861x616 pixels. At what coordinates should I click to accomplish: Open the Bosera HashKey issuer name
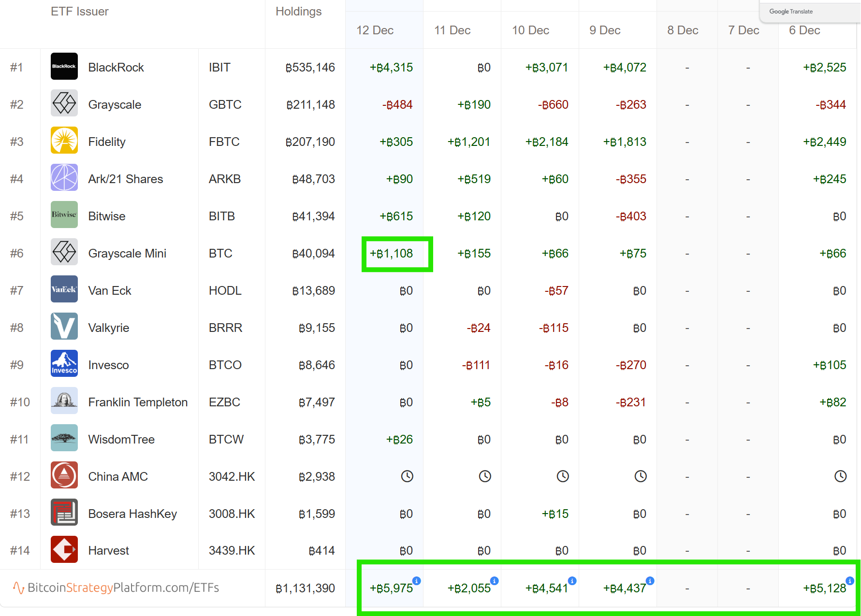tap(132, 514)
